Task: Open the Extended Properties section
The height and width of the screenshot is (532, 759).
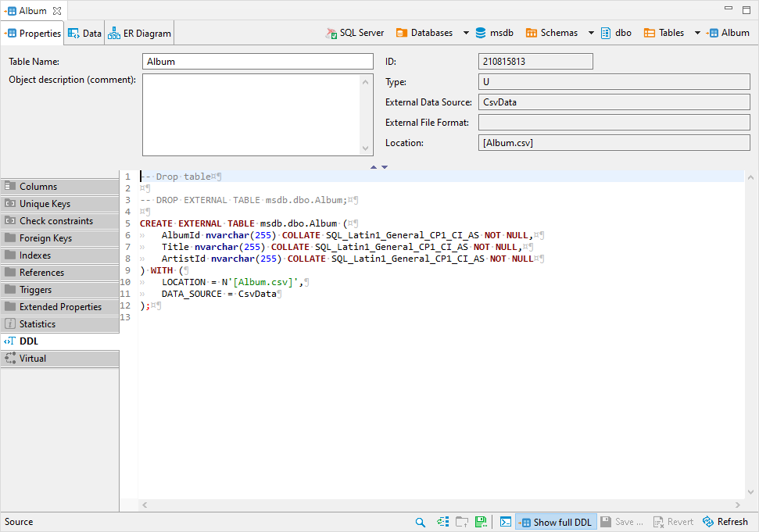Action: (60, 307)
